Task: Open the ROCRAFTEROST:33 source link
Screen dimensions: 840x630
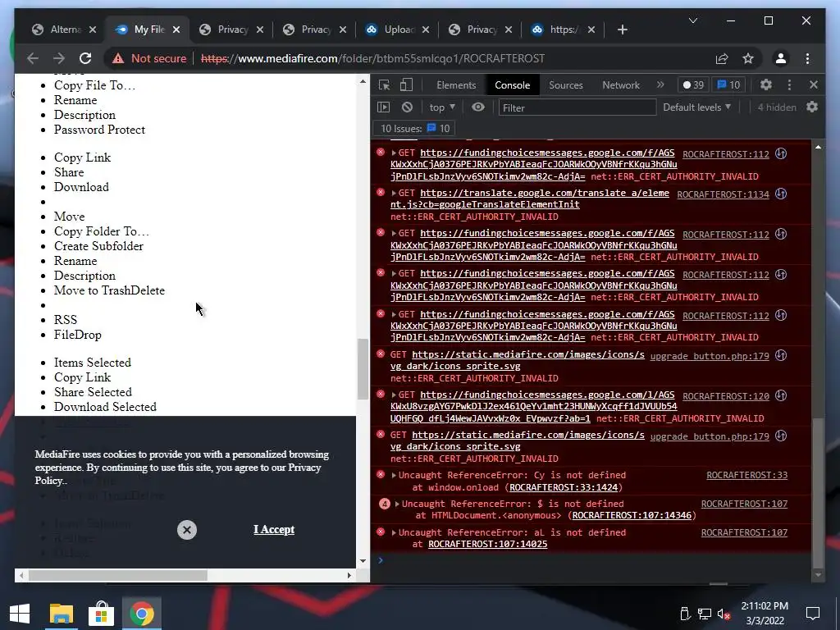Action: point(746,475)
